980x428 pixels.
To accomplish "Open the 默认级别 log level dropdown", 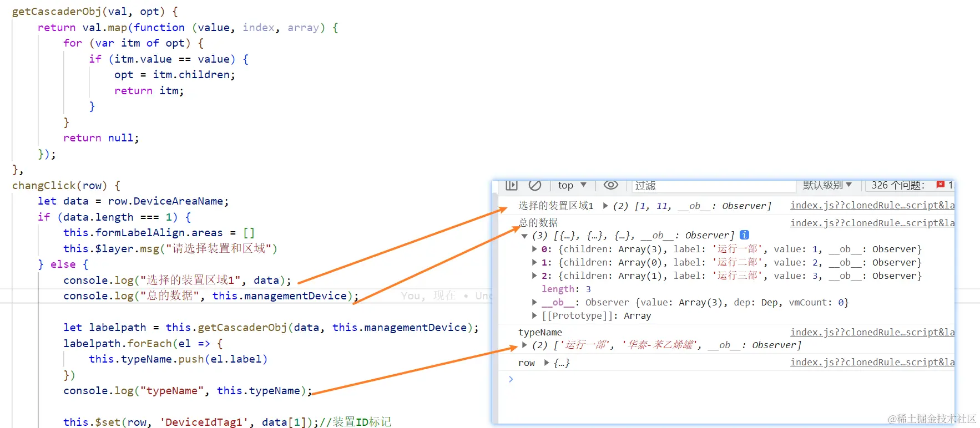I will click(x=827, y=185).
